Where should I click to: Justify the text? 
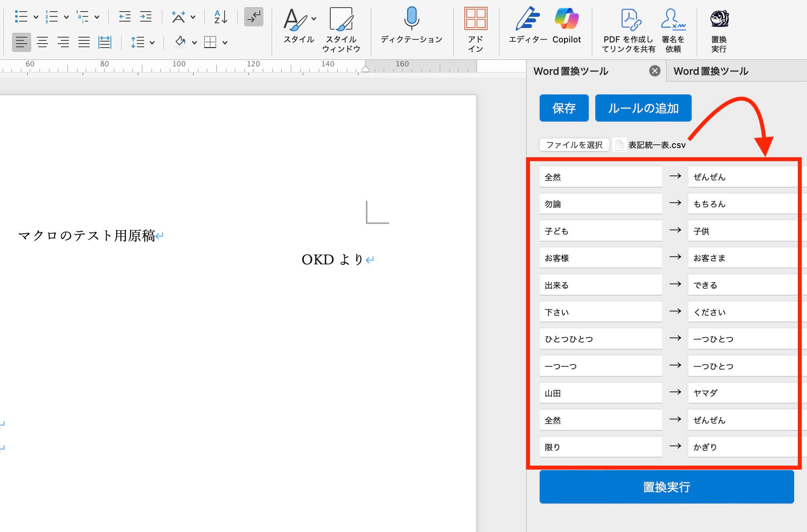click(84, 42)
